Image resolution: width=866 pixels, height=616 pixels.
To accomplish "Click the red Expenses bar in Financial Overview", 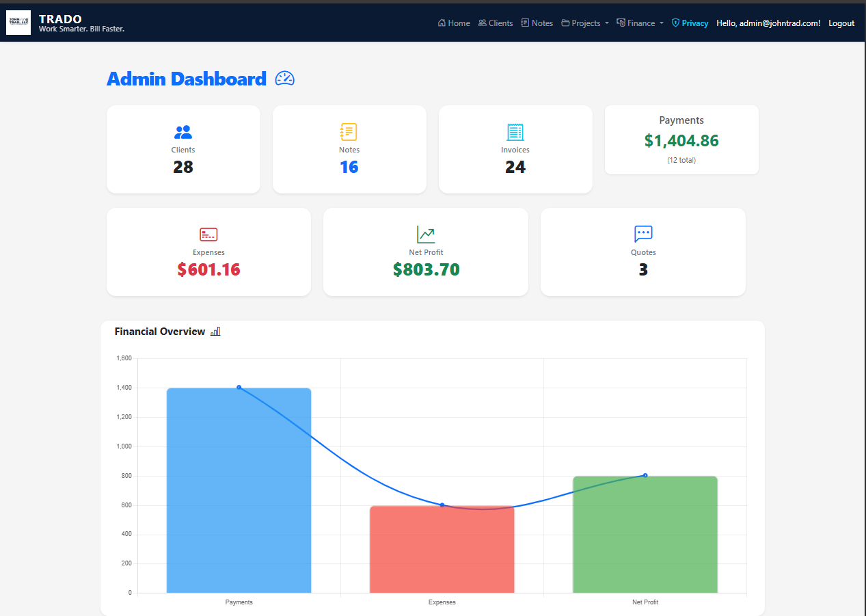I will [x=442, y=549].
